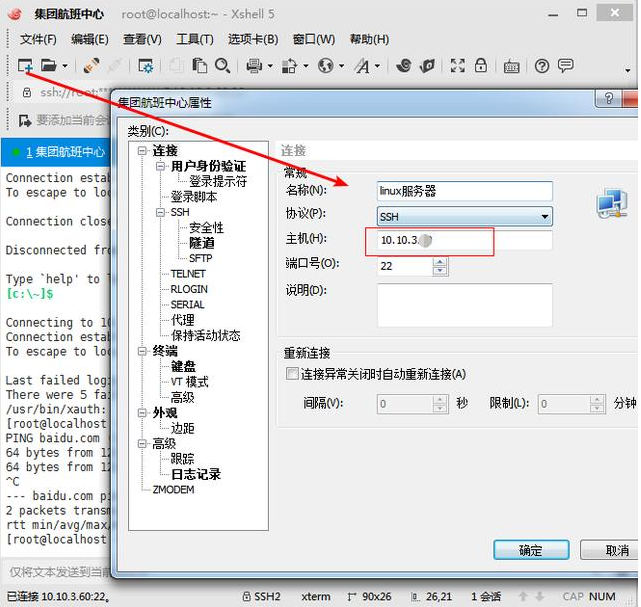641x607 pixels.
Task: Collapse the 连接 tree node
Action: (142, 151)
